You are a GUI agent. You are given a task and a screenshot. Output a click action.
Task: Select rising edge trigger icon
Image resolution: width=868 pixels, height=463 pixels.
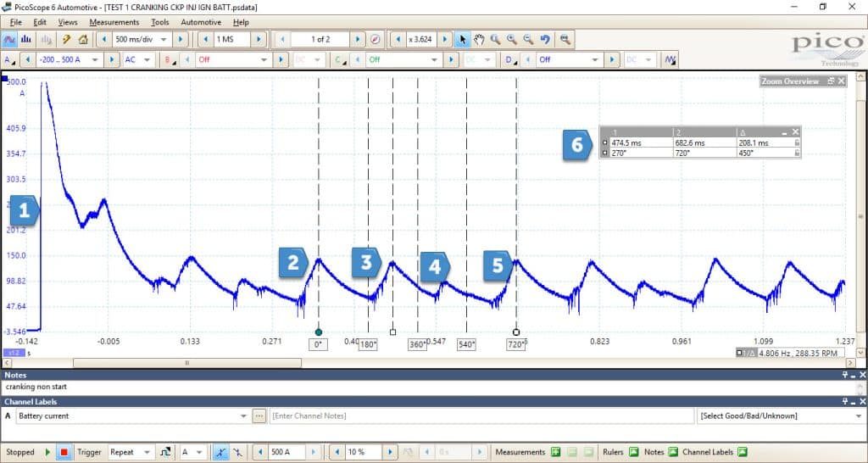pos(220,452)
